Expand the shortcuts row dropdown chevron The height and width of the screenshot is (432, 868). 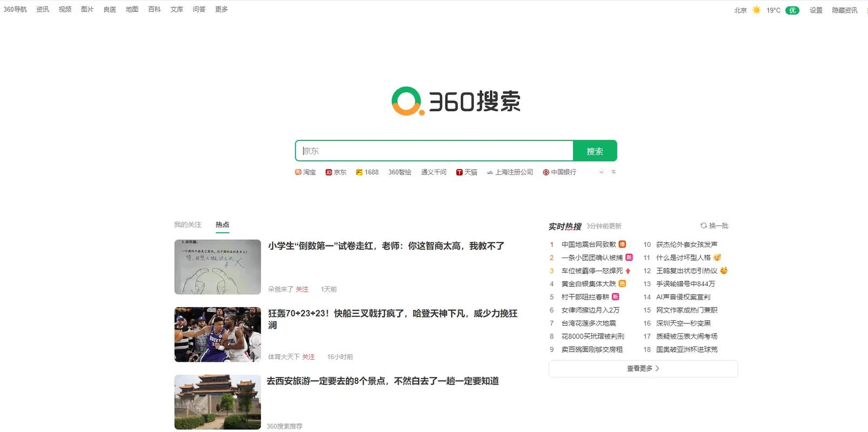(x=601, y=172)
